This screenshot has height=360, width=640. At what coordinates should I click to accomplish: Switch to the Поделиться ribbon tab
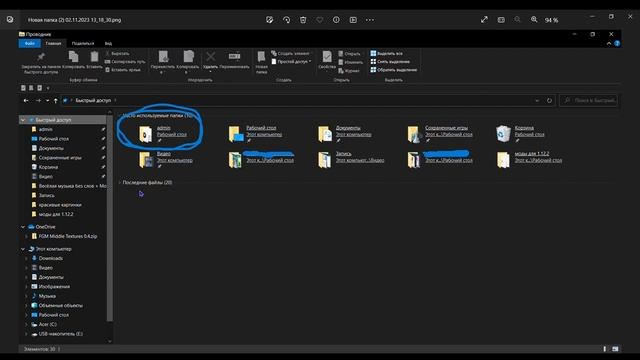pos(83,43)
